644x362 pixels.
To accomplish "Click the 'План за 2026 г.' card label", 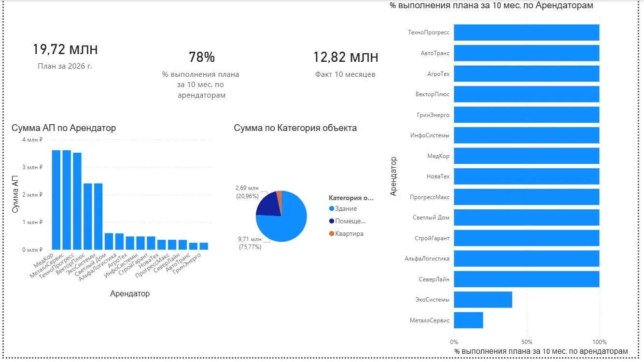I will point(65,66).
